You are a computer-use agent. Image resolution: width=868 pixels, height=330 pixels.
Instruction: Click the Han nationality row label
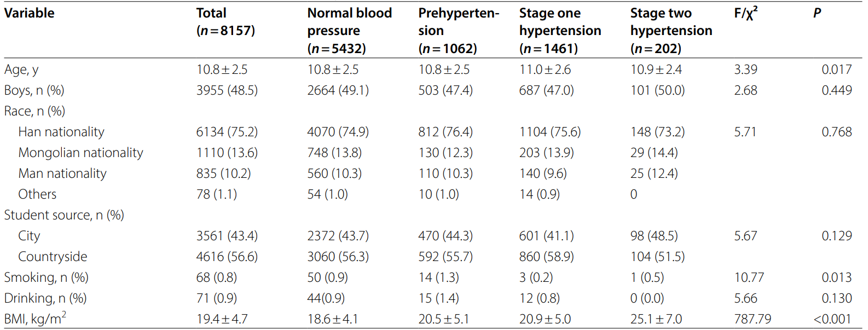(x=61, y=132)
